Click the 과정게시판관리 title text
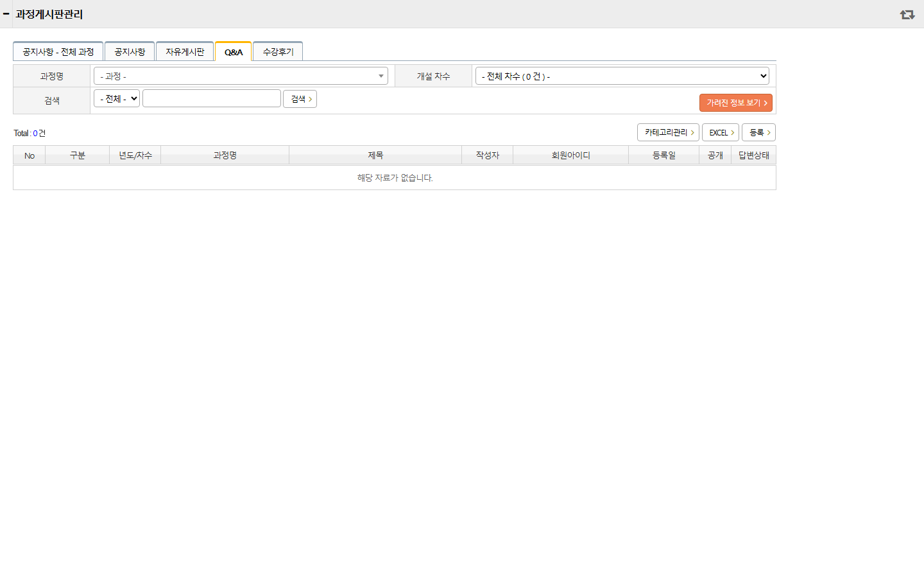Viewport: 924px width, 578px height. coord(49,14)
